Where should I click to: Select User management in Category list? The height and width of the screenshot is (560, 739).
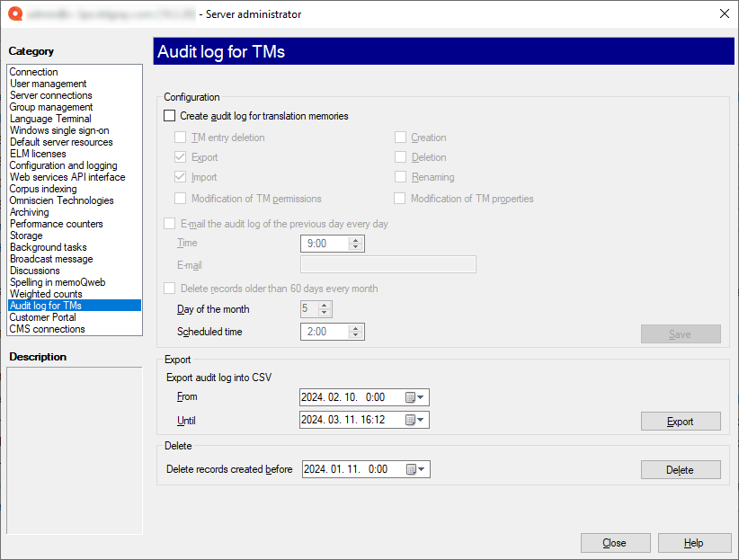[x=49, y=84]
